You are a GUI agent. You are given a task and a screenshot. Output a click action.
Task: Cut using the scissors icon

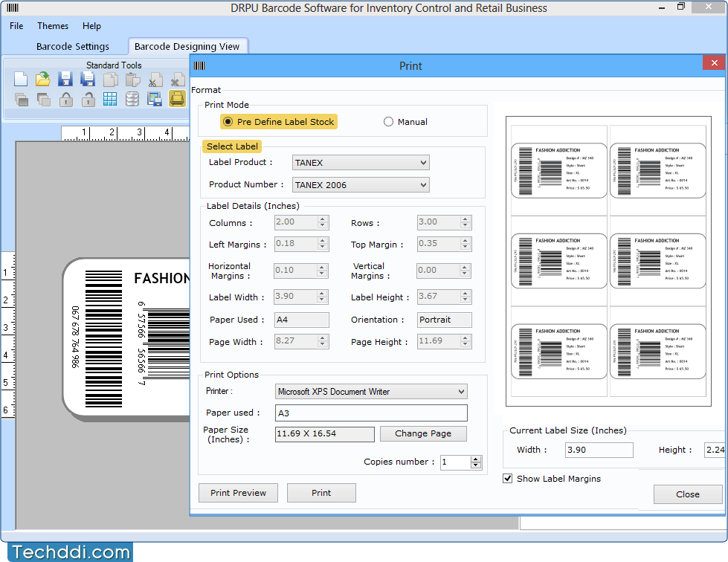155,80
